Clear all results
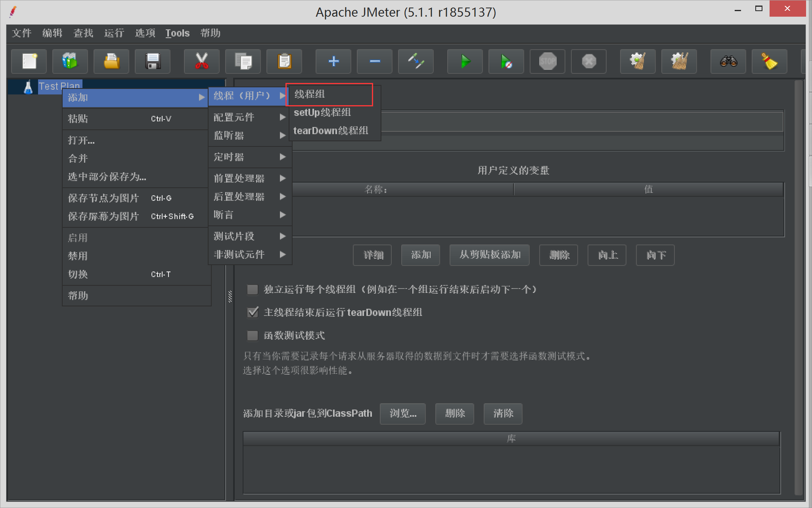The image size is (812, 508). pyautogui.click(x=680, y=62)
